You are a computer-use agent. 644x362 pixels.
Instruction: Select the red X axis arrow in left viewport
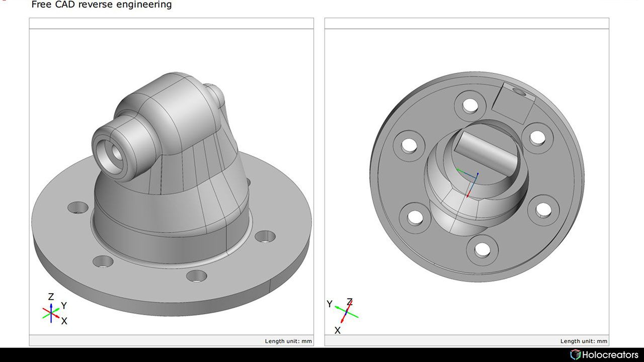pos(56,316)
